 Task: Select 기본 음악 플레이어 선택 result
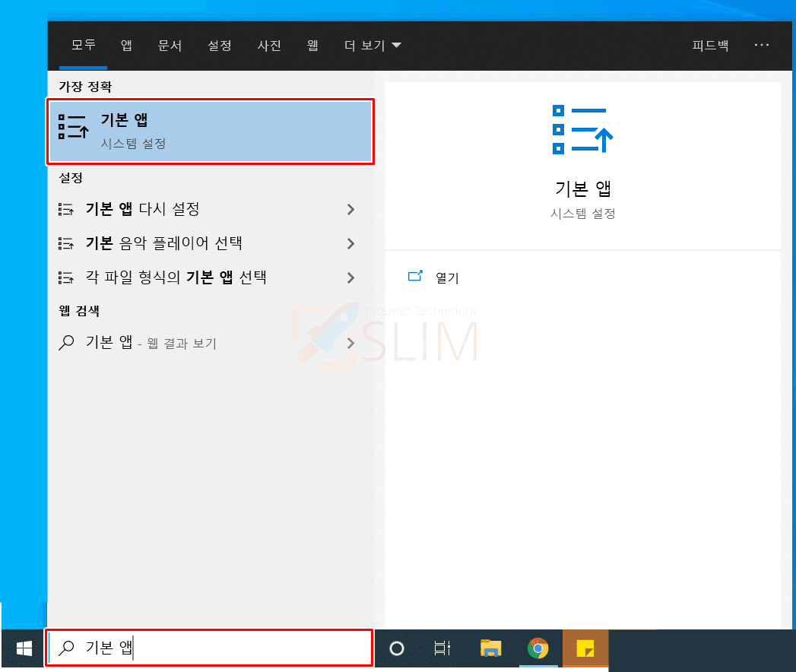click(210, 243)
